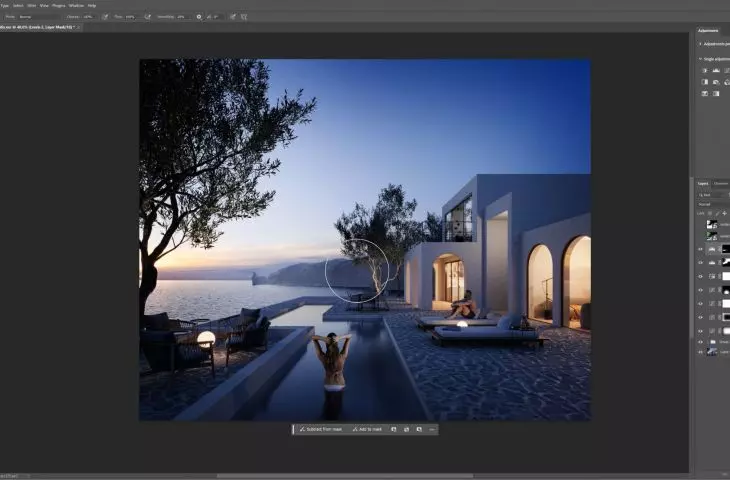Open the Window menu
Image resolution: width=730 pixels, height=480 pixels.
click(76, 6)
